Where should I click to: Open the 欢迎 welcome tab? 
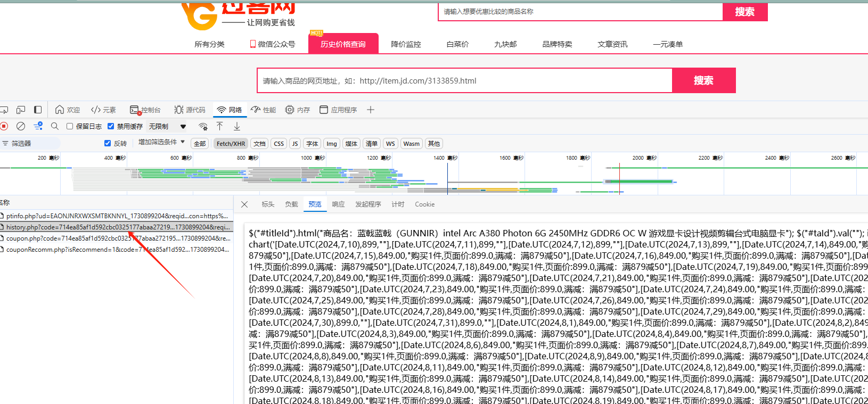pyautogui.click(x=68, y=110)
